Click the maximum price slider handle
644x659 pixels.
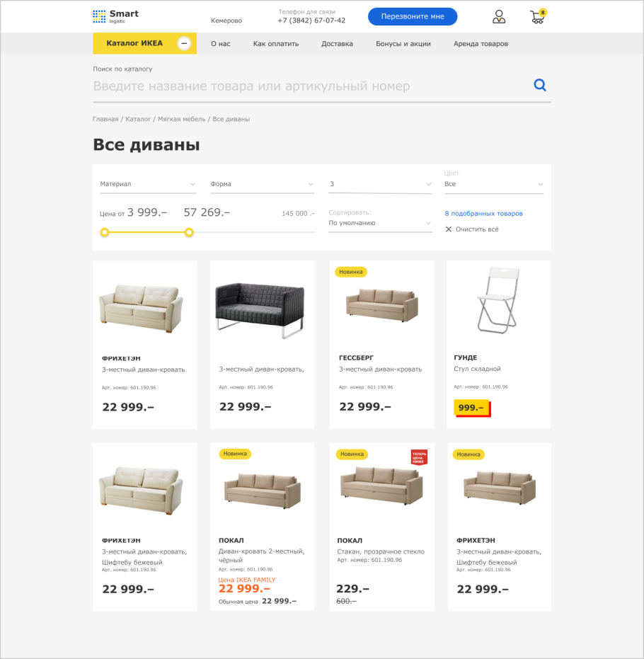pos(189,232)
